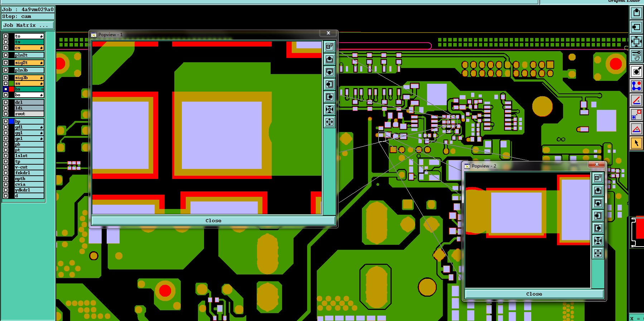Click the pan up icon in main toolbar

click(x=636, y=13)
